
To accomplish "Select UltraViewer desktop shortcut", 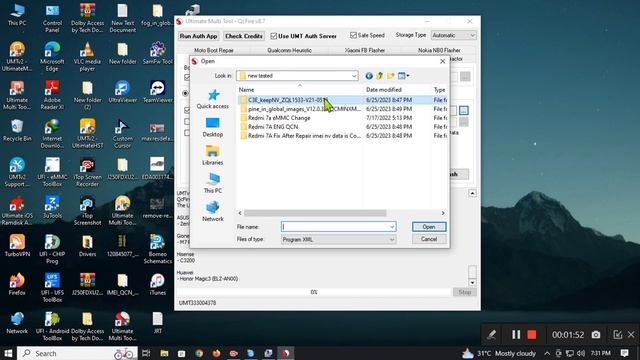I will click(122, 92).
